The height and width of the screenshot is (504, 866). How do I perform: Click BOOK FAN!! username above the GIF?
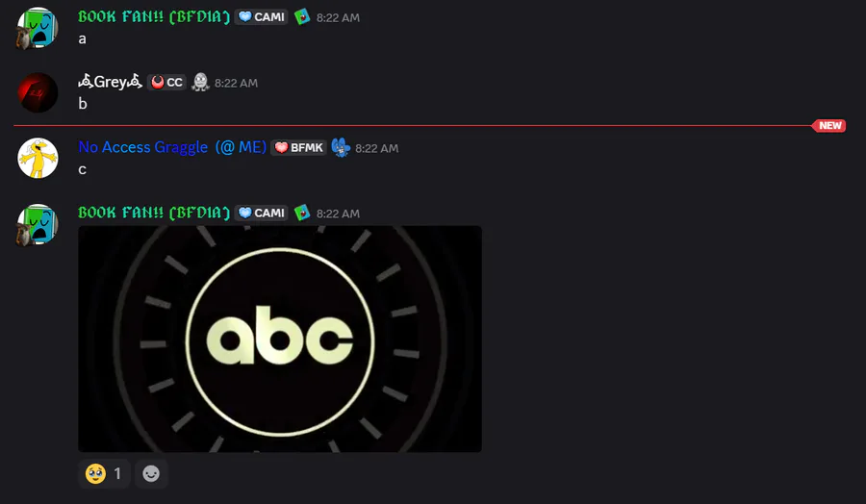(x=154, y=213)
